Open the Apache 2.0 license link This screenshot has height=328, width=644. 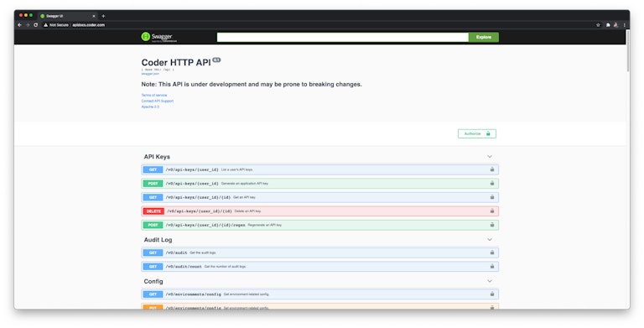tap(150, 107)
